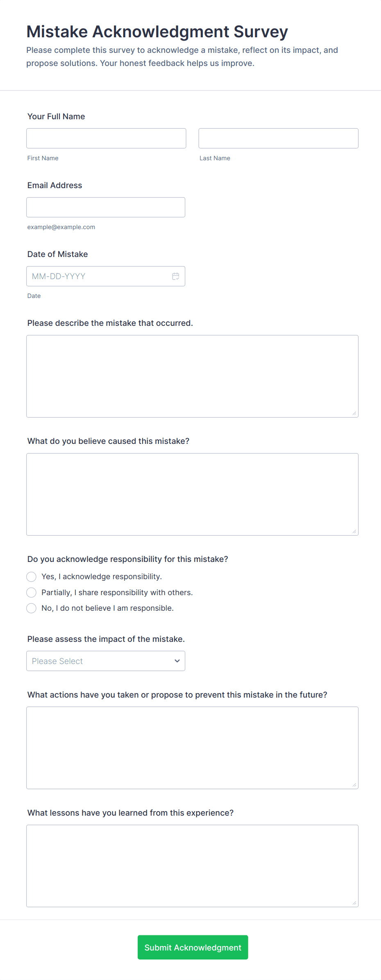Select 'Yes, I acknowledge responsibility.' radio button
The width and height of the screenshot is (381, 980).
pos(31,576)
